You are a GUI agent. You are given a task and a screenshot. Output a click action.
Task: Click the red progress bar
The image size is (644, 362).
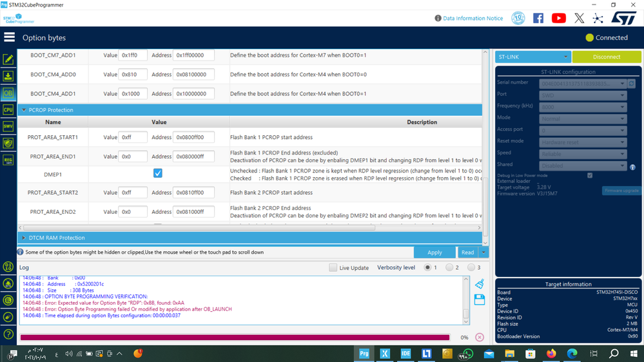coord(235,338)
